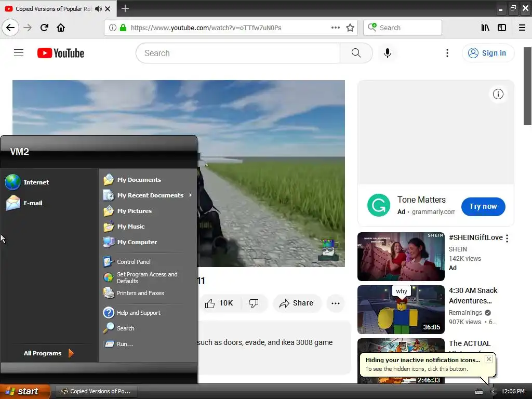Click the Windows start button

[24, 391]
